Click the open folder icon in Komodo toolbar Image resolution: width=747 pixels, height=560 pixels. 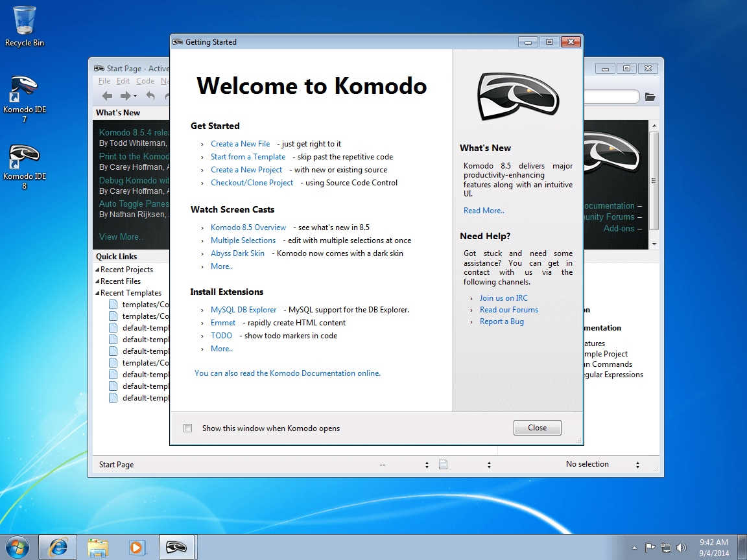click(650, 97)
